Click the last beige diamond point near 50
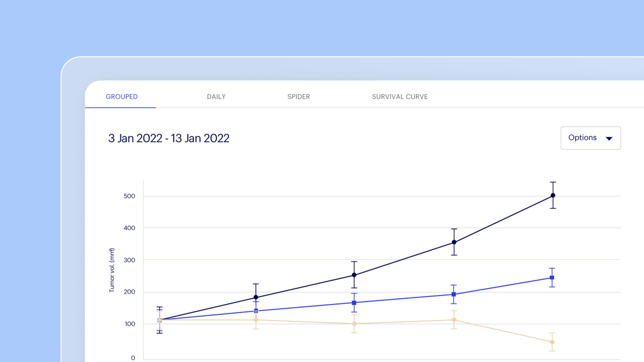This screenshot has height=362, width=644. (552, 342)
